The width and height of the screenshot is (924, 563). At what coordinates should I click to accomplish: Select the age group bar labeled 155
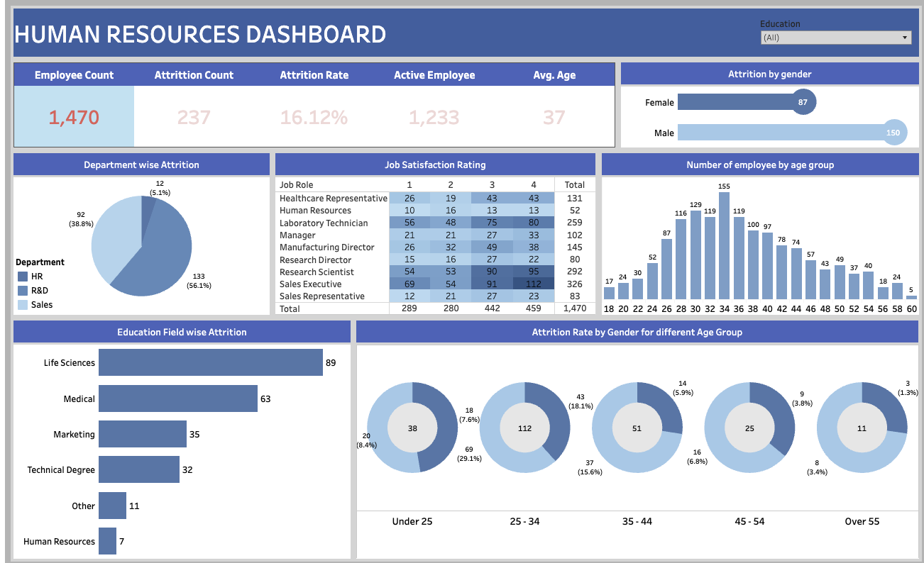click(x=724, y=245)
